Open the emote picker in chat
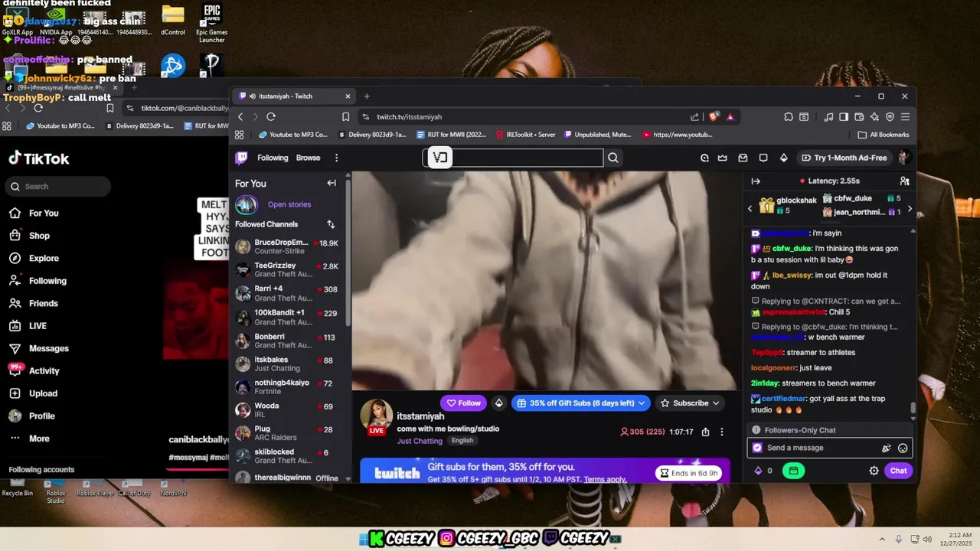The image size is (980, 551). 903,448
